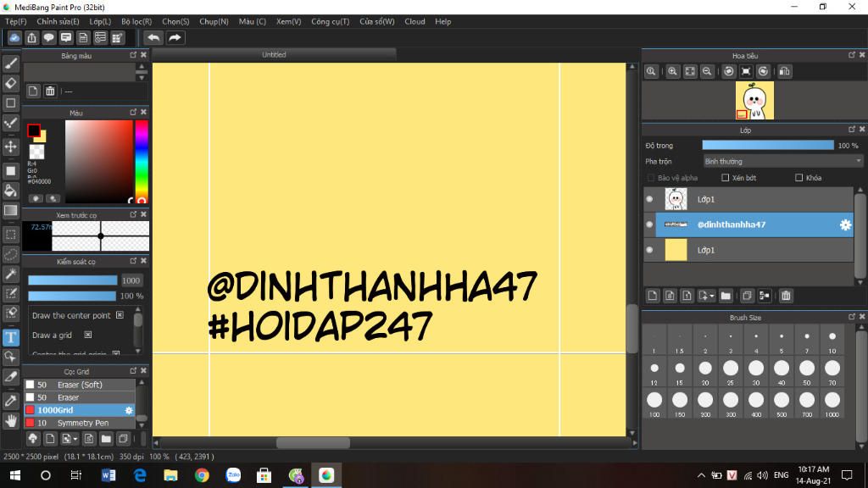Zoom in using the Navigator plus magnifier
The width and height of the screenshot is (868, 488).
(x=672, y=71)
